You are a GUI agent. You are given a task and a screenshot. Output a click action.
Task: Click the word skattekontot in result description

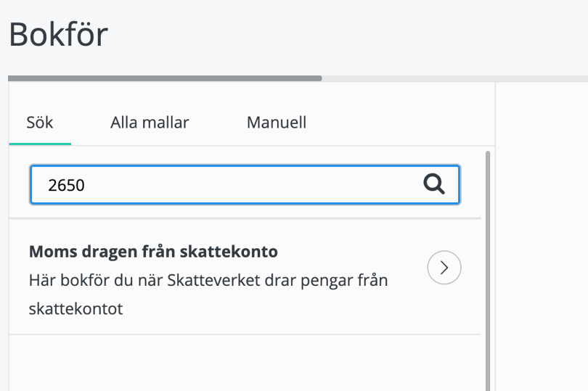click(76, 309)
